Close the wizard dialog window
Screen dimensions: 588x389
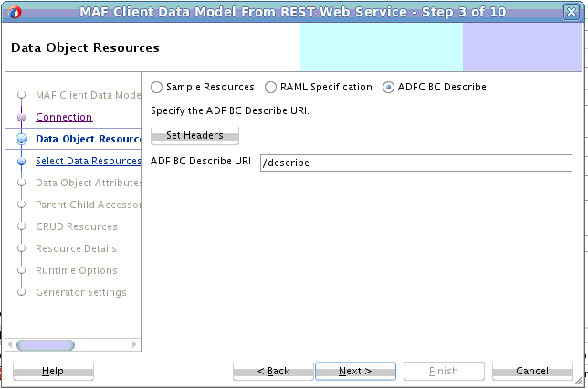tap(572, 12)
